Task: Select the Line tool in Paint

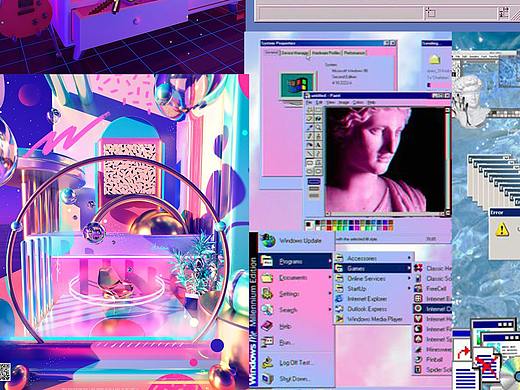Action: click(310, 154)
